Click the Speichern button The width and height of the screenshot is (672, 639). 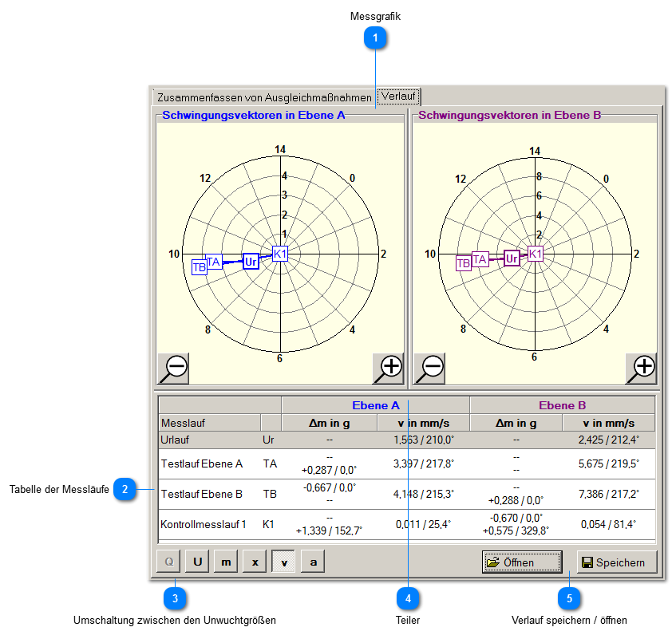coord(617,562)
